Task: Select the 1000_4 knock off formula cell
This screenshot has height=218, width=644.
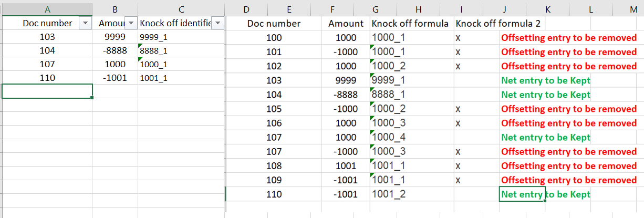Action: point(388,138)
